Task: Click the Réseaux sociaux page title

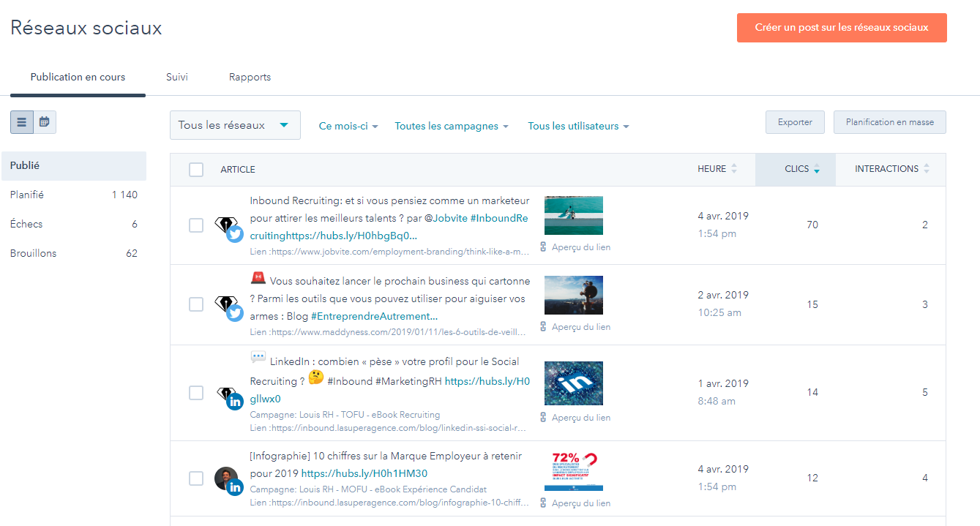Action: 86,28
